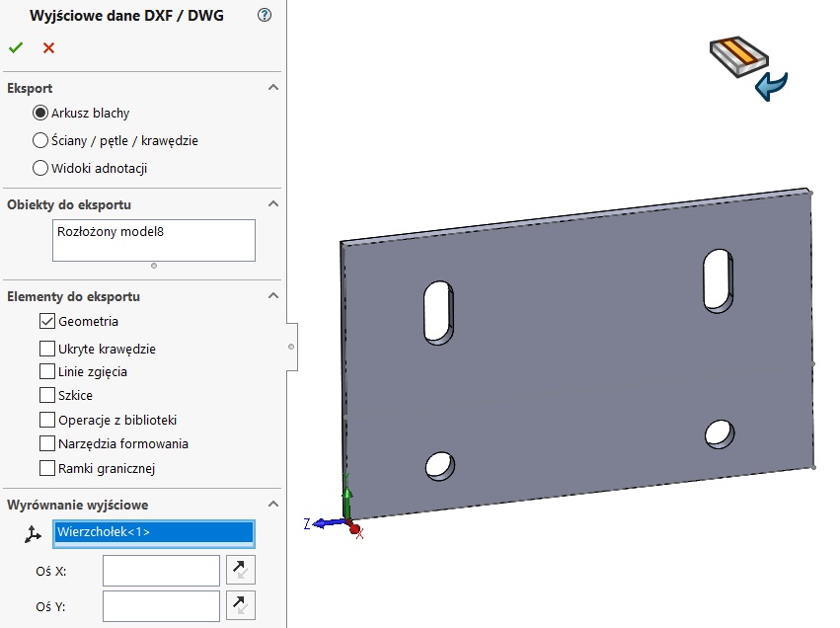
Task: Enable the Linie zgięcia checkbox
Action: click(x=47, y=371)
